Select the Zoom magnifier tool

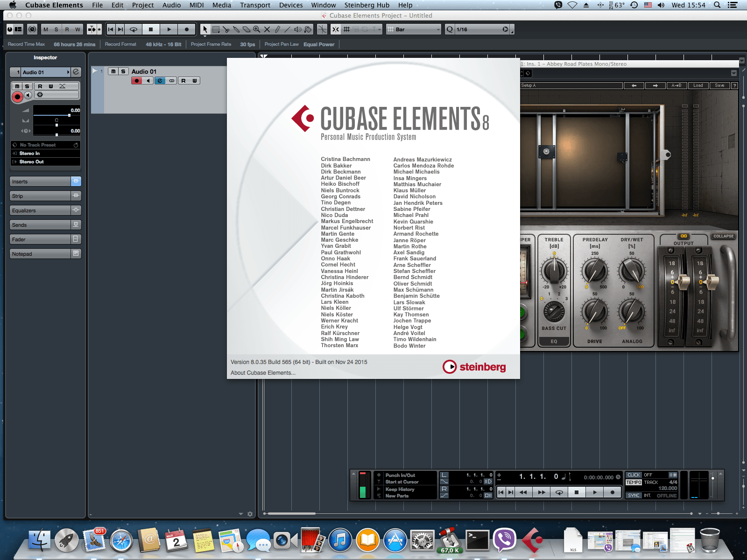click(257, 29)
